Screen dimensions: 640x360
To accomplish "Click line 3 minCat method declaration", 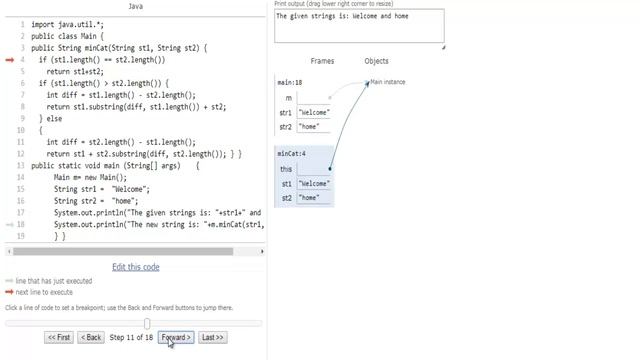I will point(119,48).
